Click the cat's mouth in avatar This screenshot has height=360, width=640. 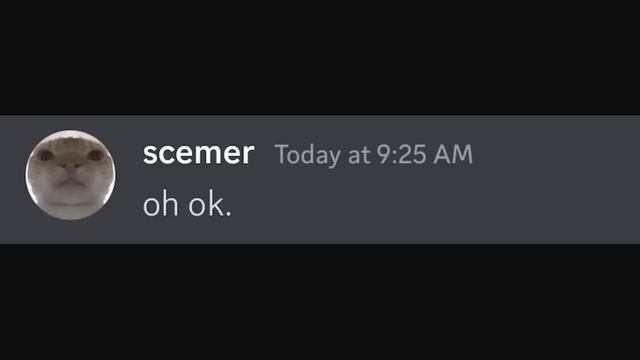70,180
